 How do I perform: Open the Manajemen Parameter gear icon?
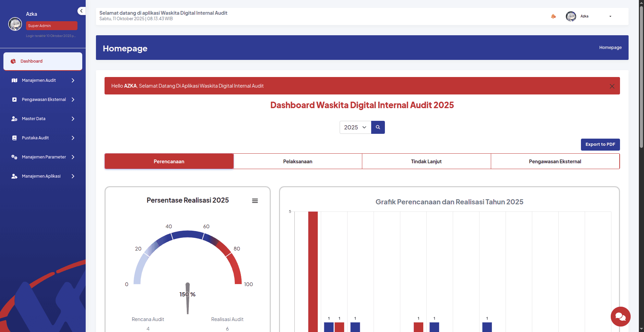tap(14, 157)
